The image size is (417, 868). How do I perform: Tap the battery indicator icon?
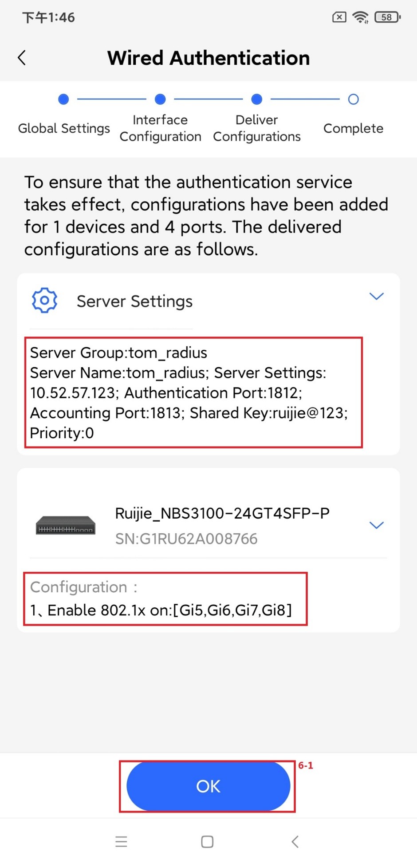pos(387,17)
